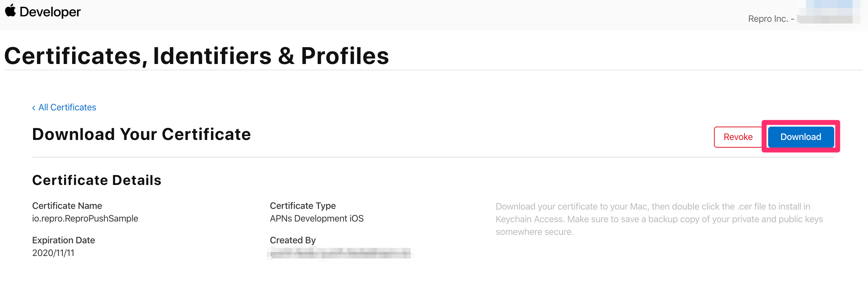Select the Certificate Type label
This screenshot has height=282, width=868.
coord(303,206)
